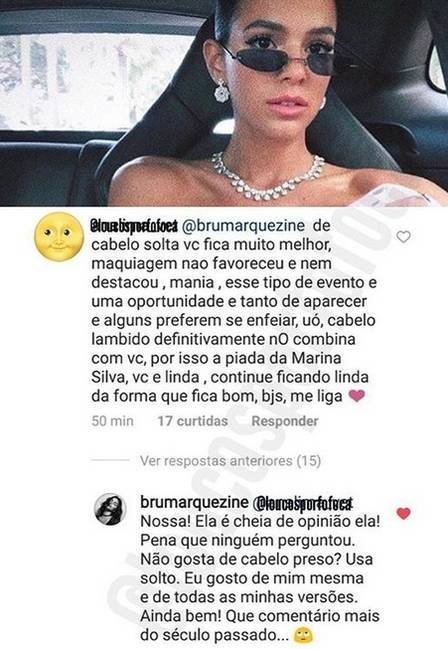This screenshot has width=448, height=649.
Task: Open brumarquezine's round profile picture
Action: coord(110,509)
